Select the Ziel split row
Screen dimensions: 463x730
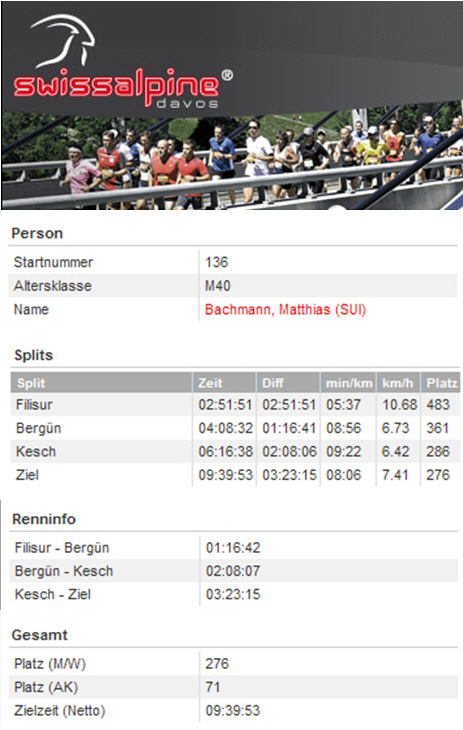235,475
